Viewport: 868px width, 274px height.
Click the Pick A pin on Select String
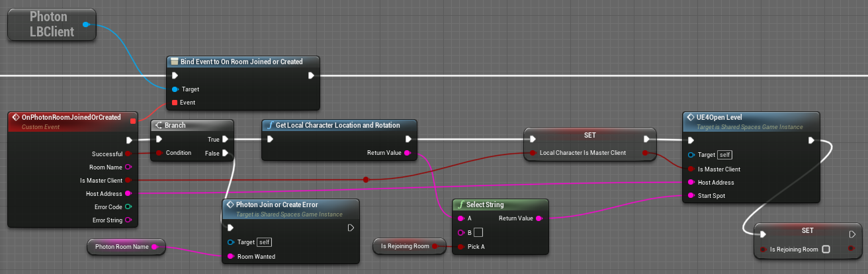460,246
